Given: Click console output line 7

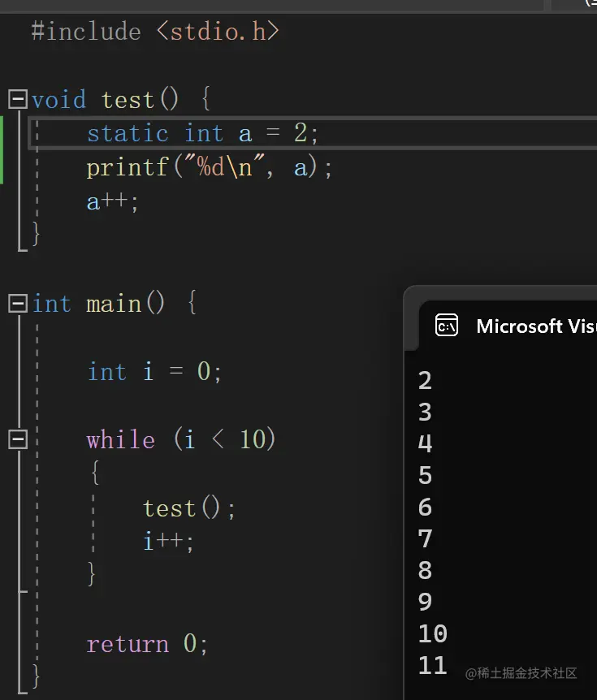Looking at the screenshot, I should (x=425, y=539).
